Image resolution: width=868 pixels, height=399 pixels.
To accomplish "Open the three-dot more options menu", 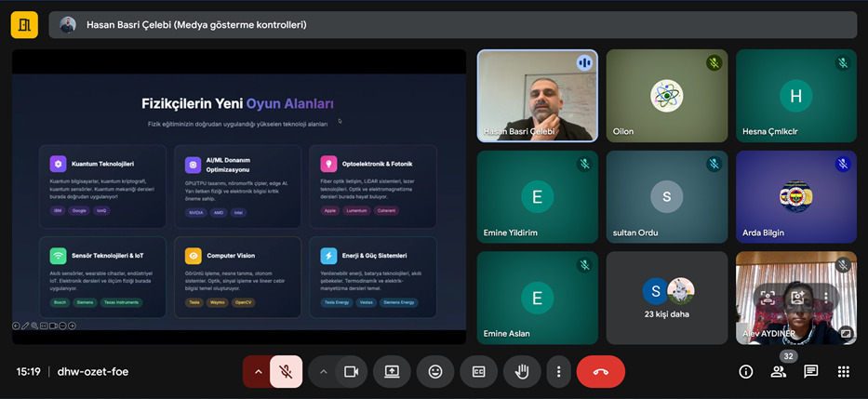I will (x=558, y=371).
